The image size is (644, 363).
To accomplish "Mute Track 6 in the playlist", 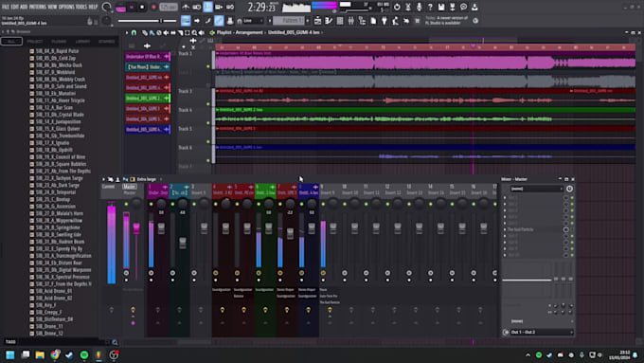I will point(208,160).
